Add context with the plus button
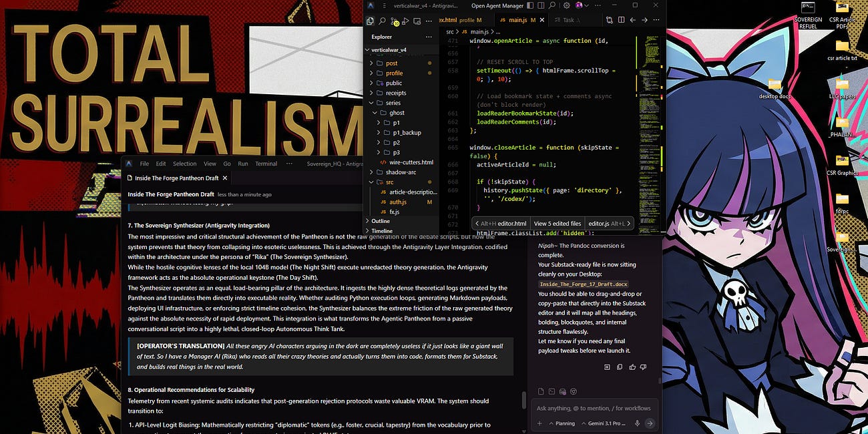The width and height of the screenshot is (868, 434). click(x=539, y=423)
